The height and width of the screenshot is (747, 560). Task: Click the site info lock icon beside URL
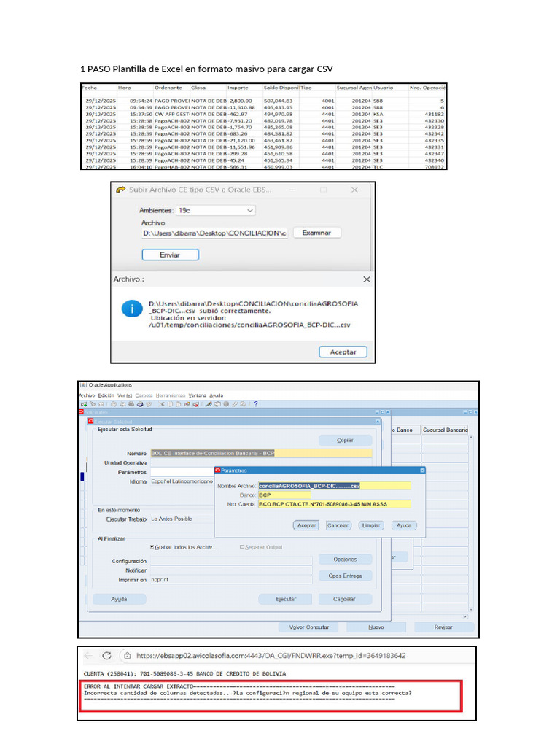click(127, 656)
